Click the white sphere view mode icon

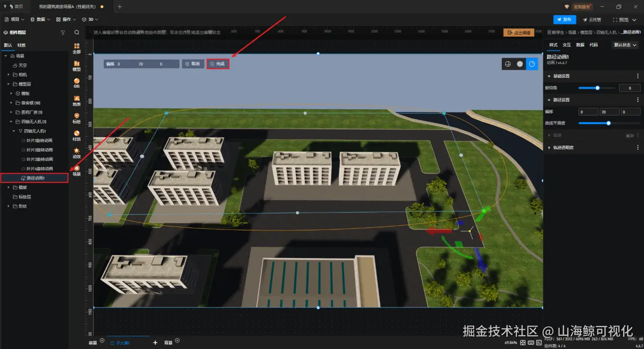pyautogui.click(x=519, y=64)
